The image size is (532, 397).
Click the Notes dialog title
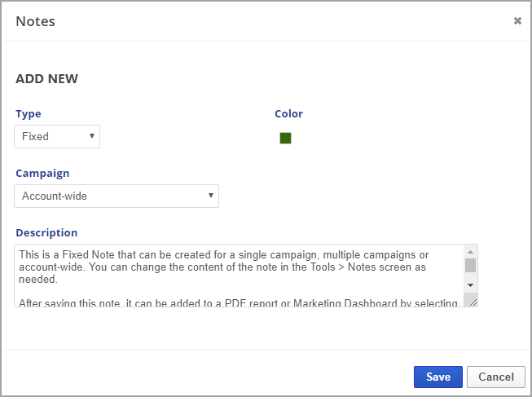click(36, 21)
